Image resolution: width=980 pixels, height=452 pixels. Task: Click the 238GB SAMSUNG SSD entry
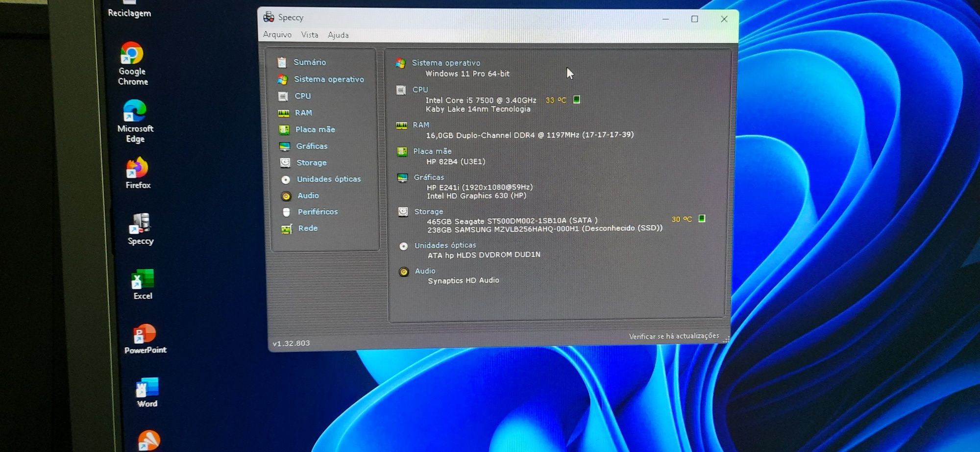point(545,229)
